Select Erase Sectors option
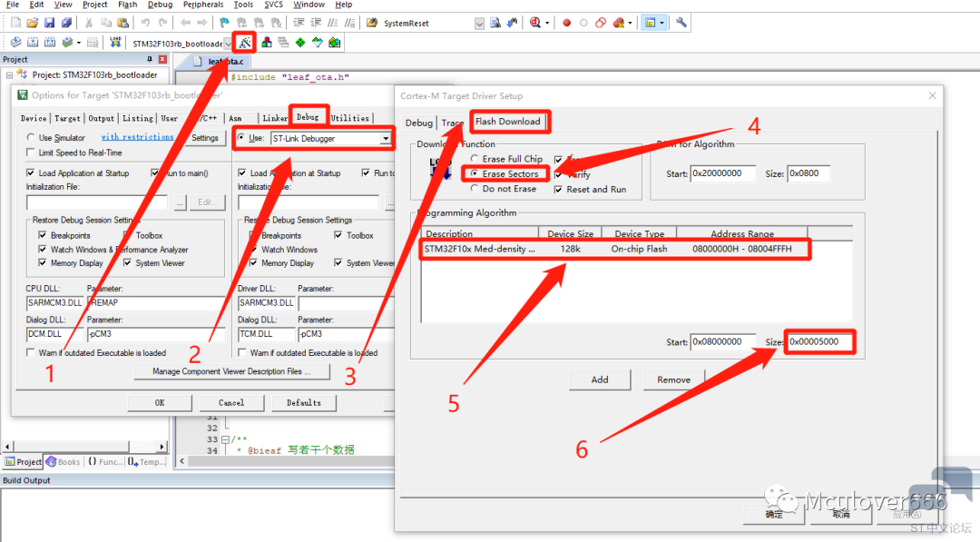This screenshot has width=980, height=542. (x=475, y=173)
